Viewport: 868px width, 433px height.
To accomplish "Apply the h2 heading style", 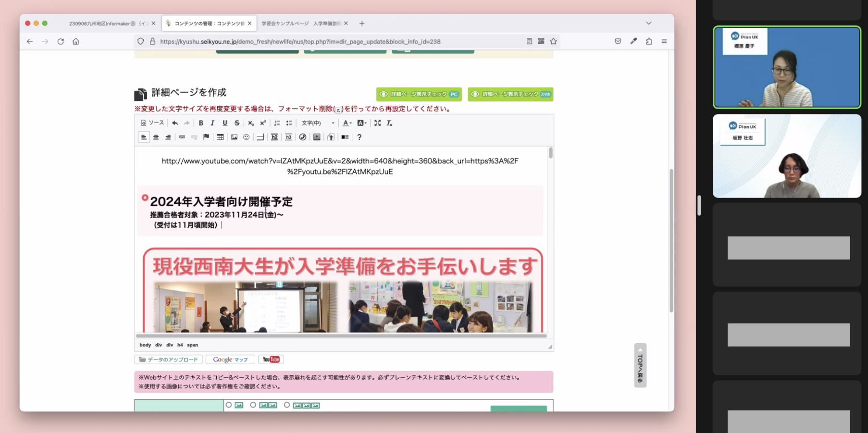I will [x=274, y=137].
